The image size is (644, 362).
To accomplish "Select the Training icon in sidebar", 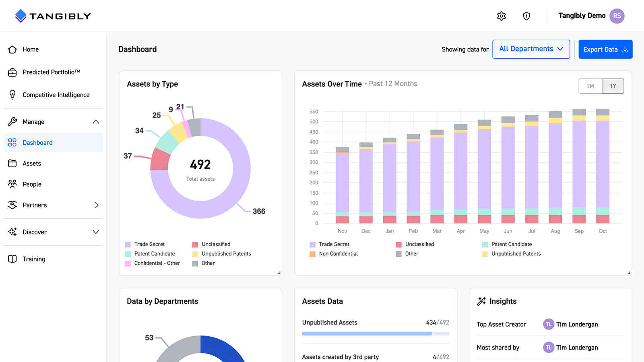I will (x=12, y=259).
